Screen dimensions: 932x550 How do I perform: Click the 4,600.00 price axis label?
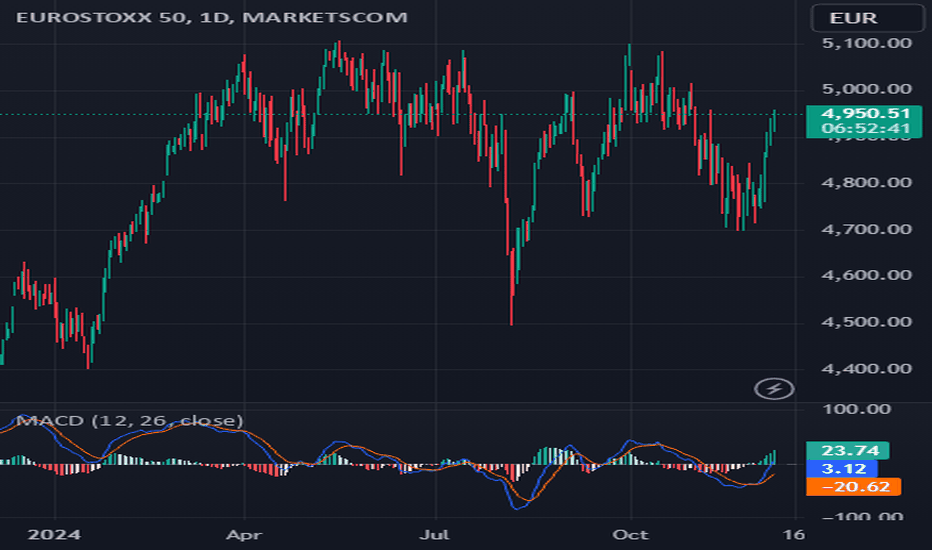click(x=866, y=275)
